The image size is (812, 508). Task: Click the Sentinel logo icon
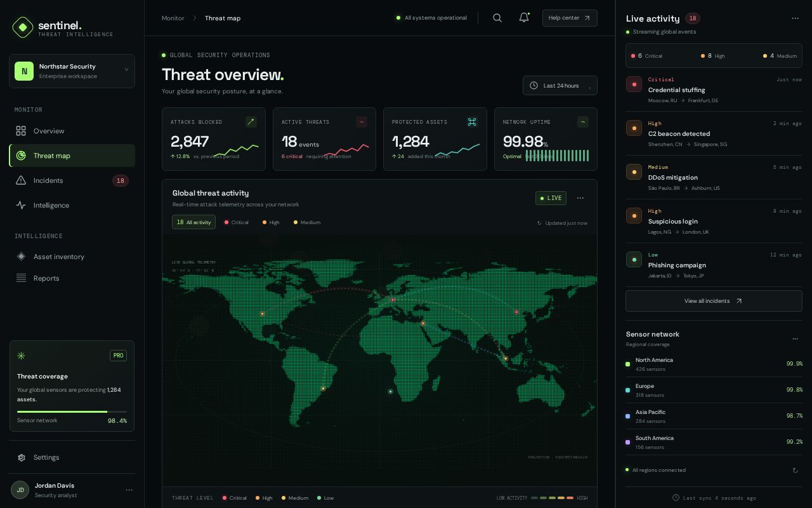tap(23, 27)
